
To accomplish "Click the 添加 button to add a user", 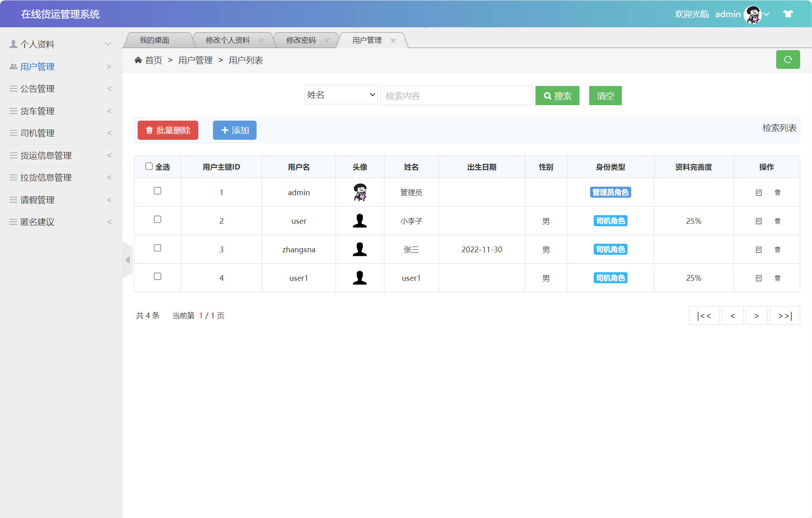I will click(x=235, y=130).
